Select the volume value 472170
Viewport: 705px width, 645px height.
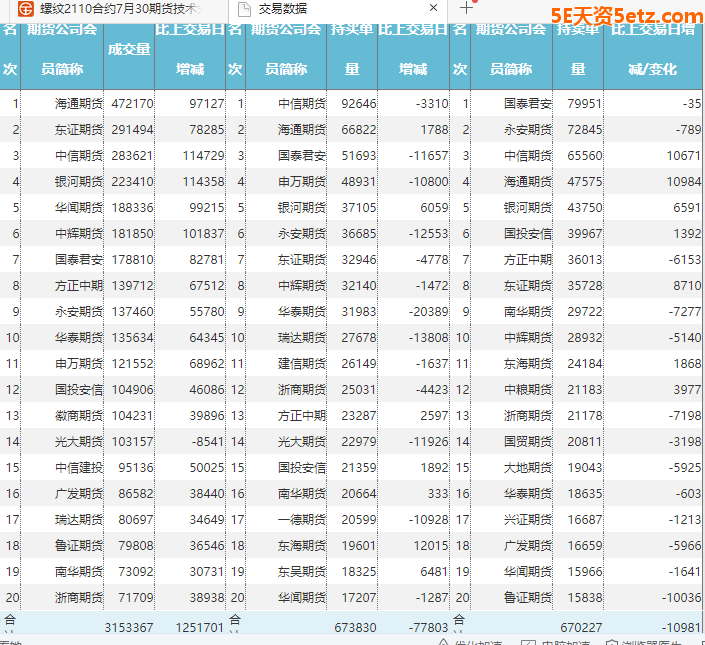click(x=132, y=103)
